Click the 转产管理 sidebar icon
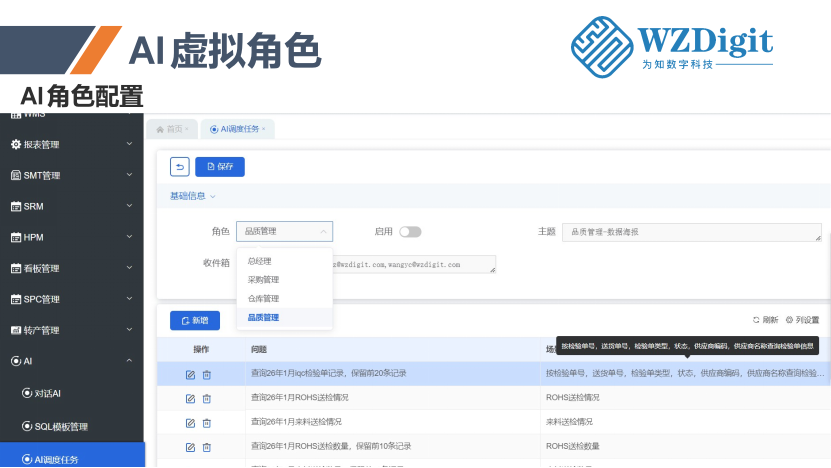The image size is (831, 468). pyautogui.click(x=16, y=330)
